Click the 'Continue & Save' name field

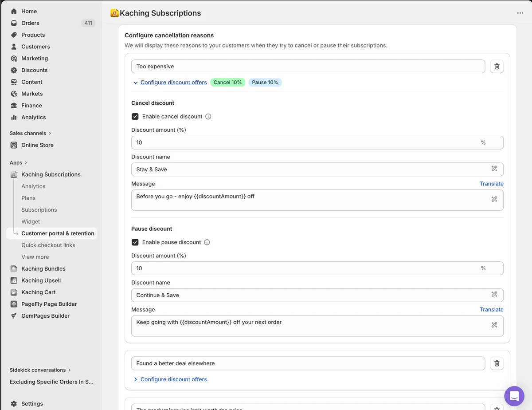[x=317, y=295]
